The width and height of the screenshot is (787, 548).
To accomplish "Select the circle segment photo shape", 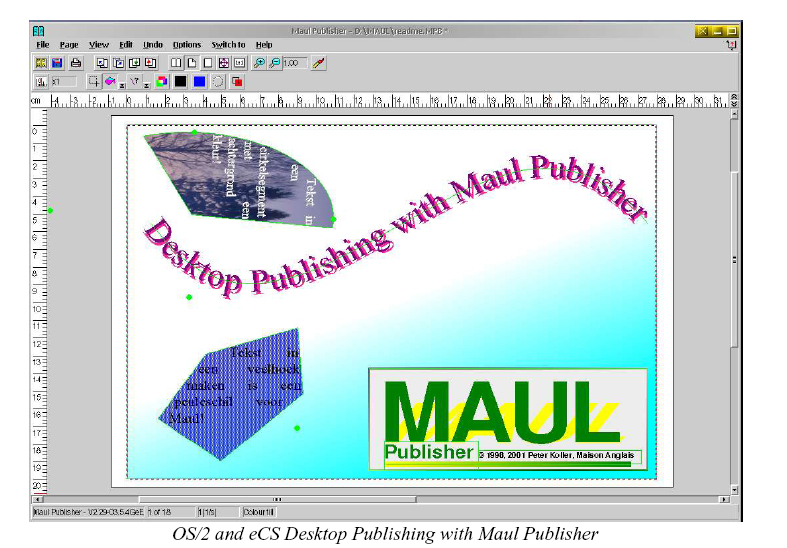I will click(240, 180).
